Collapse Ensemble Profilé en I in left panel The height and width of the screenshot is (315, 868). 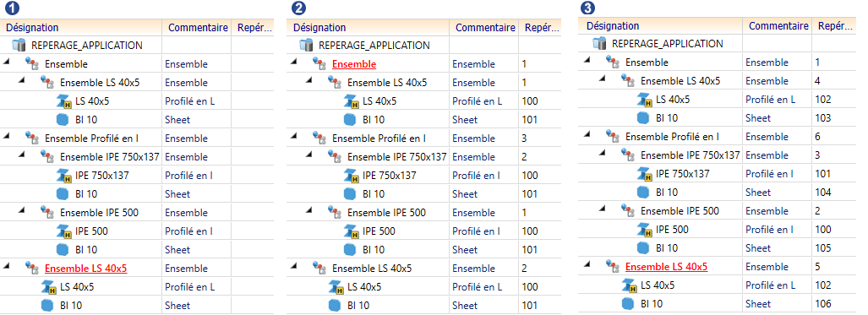click(7, 136)
